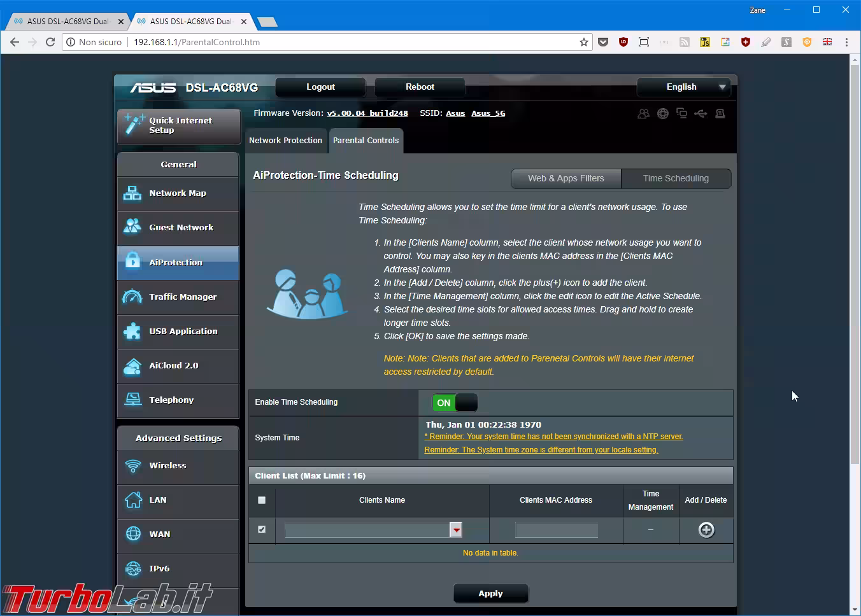Uncheck the client row checkbox

[x=262, y=529]
